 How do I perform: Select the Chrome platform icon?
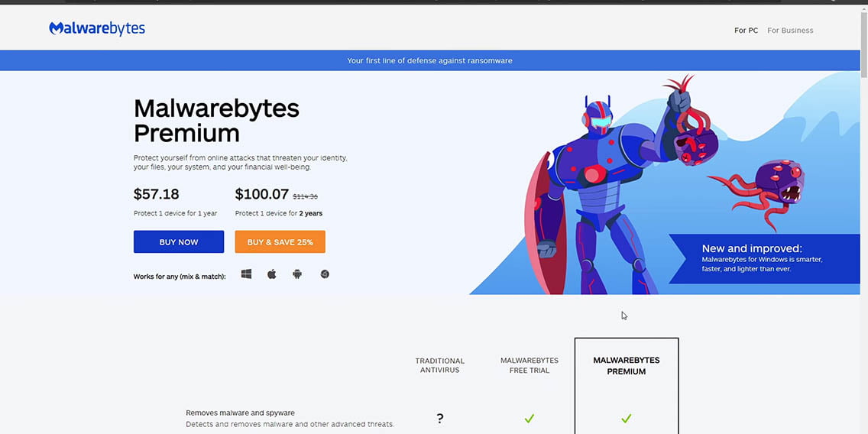pos(325,274)
